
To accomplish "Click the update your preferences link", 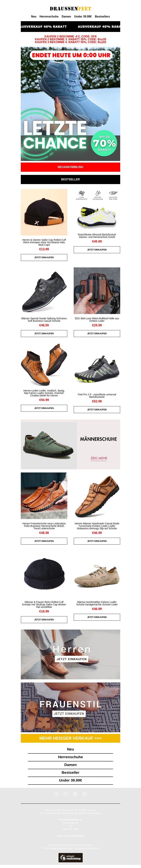I will [61, 848].
